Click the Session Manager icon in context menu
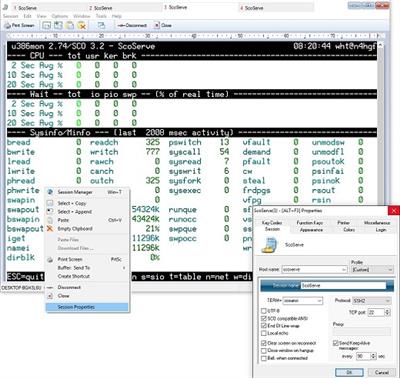 tap(50, 192)
